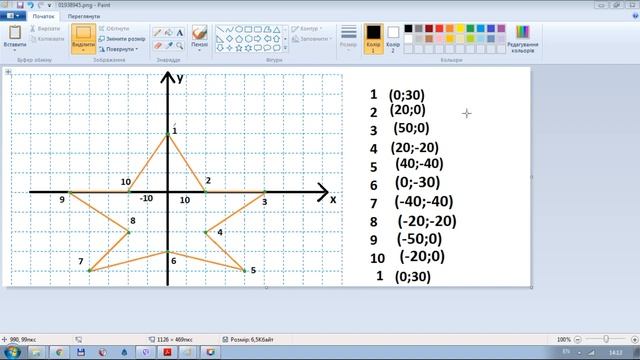Click the coordinate text (0;30) at top
This screenshot has height=360, width=640.
click(x=407, y=95)
